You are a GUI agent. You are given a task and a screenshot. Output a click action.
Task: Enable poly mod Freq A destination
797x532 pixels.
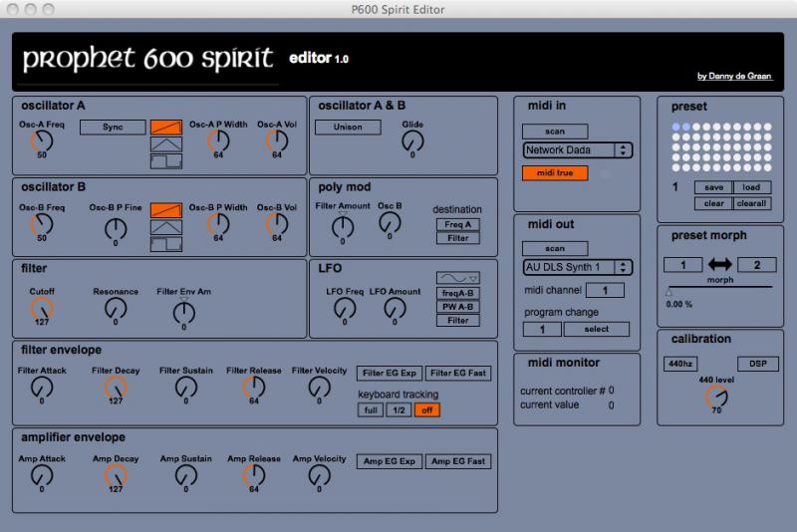coord(458,224)
